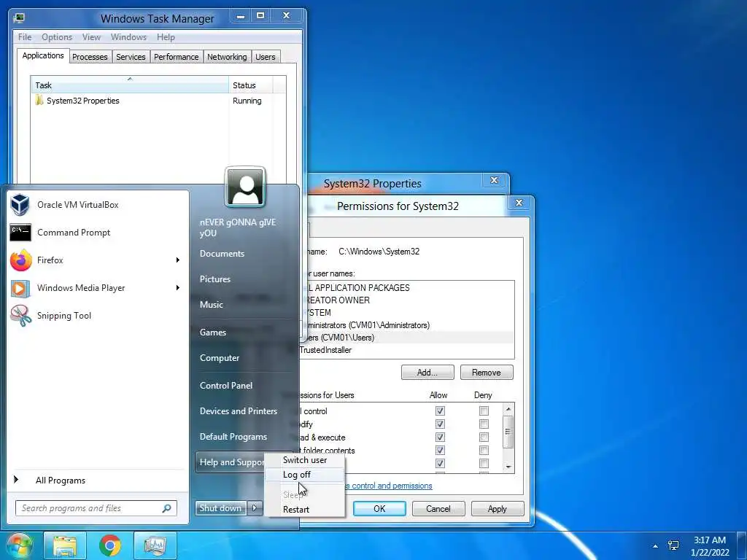This screenshot has width=747, height=560.
Task: Click the network tray icon
Action: pos(673,545)
